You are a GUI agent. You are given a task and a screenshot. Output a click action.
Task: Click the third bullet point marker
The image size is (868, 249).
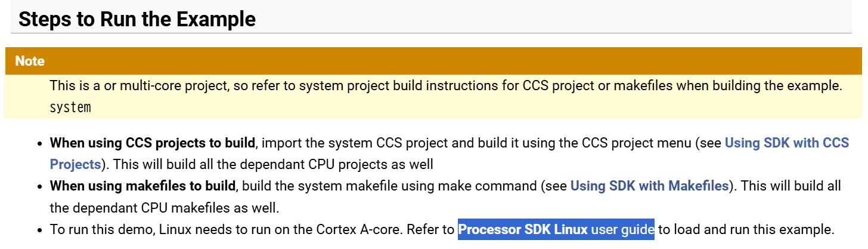tap(40, 230)
